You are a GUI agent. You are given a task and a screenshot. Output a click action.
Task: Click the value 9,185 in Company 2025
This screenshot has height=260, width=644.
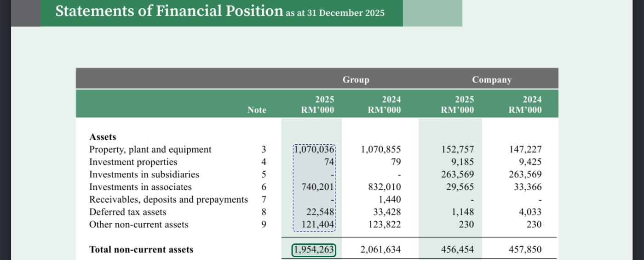pos(463,162)
